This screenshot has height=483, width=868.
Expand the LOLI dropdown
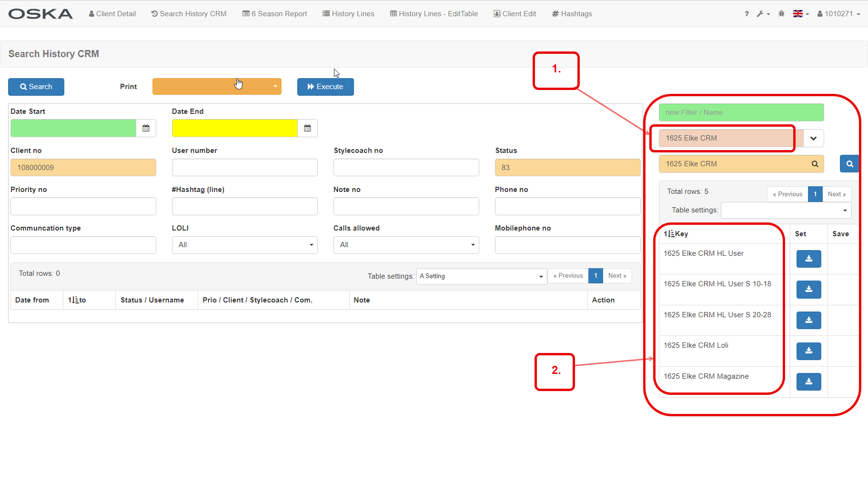(245, 245)
